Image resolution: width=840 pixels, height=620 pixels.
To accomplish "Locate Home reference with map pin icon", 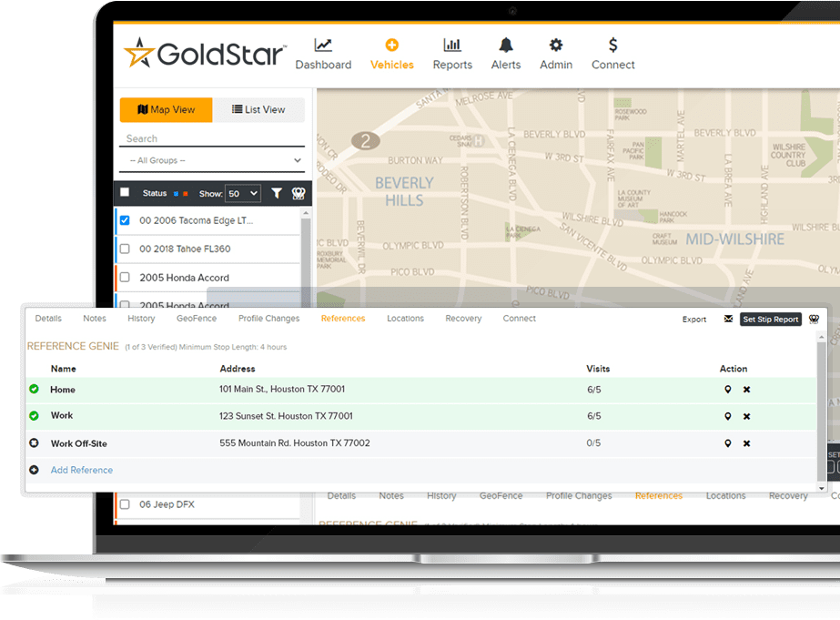I will tap(727, 390).
